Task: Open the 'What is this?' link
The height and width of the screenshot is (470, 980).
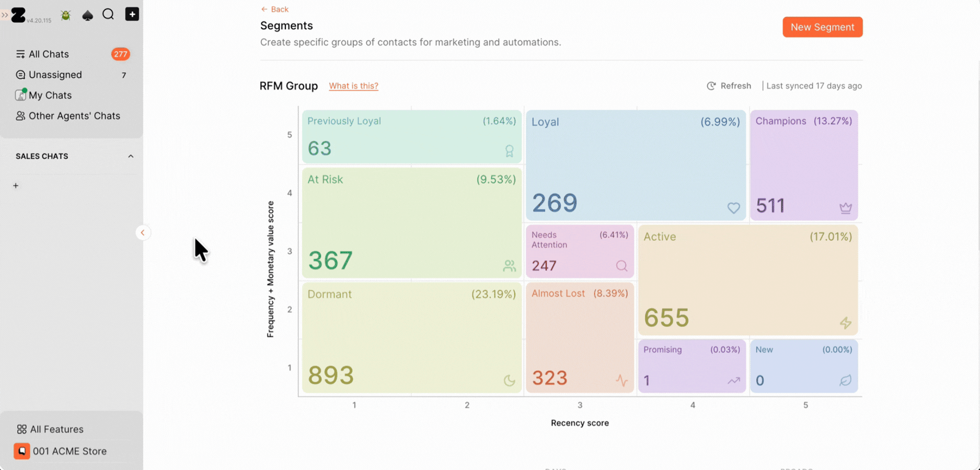Action: [353, 86]
